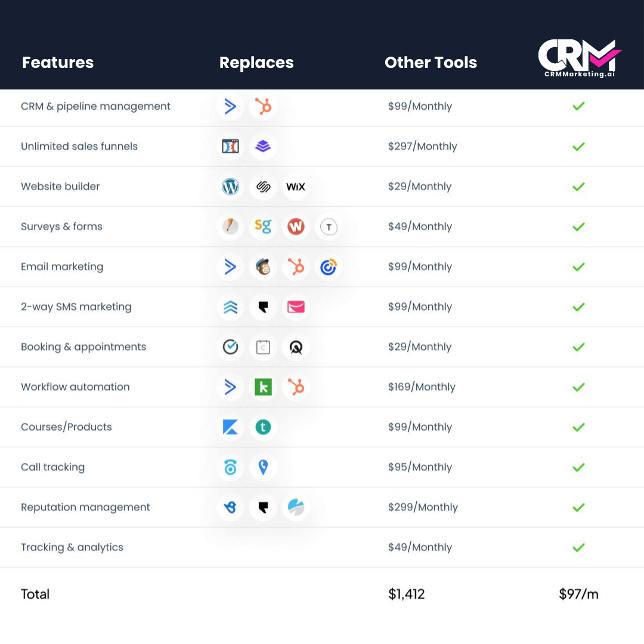Click HubSpot icon in CRM pipeline row
This screenshot has width=644, height=644.
click(263, 106)
